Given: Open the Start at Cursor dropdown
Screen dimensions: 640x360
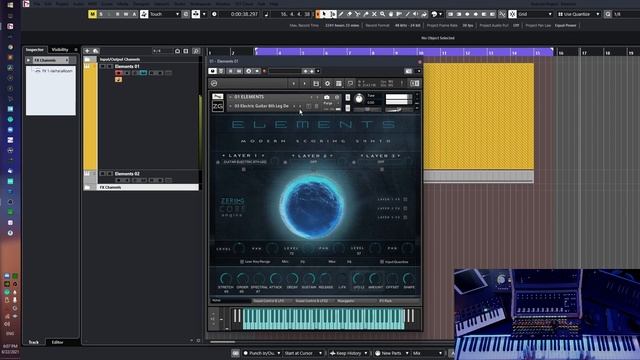Looking at the screenshot, I should click(x=303, y=353).
